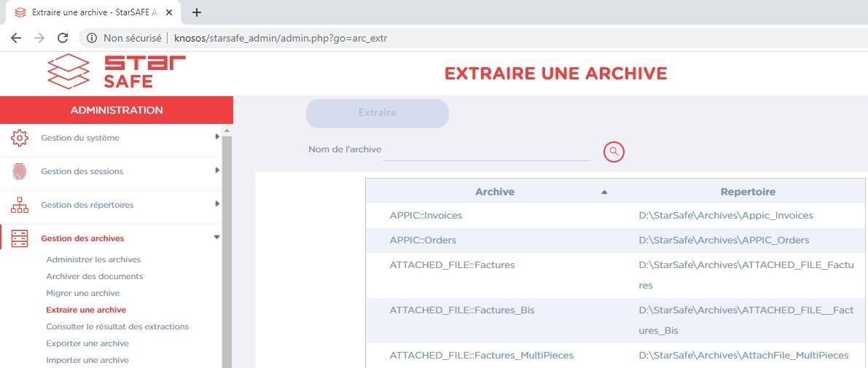Expand the Gestion du système menu arrow
This screenshot has width=868, height=368.
pos(217,137)
